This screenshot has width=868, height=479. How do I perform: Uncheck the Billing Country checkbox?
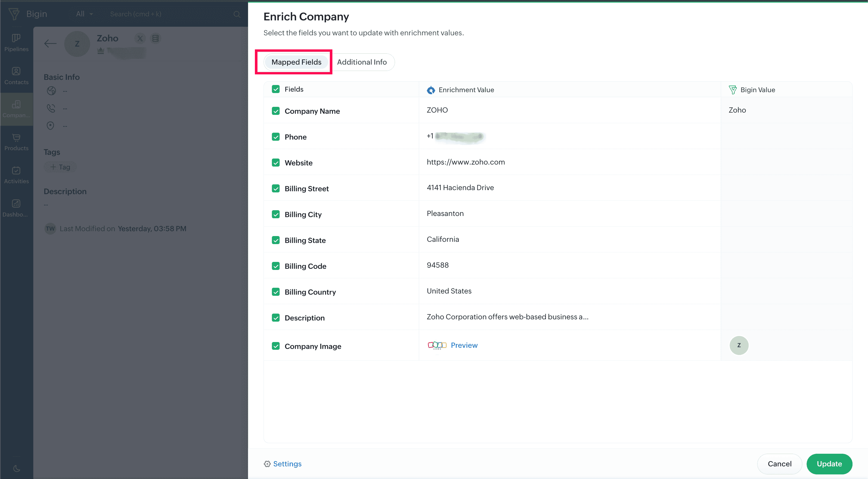[276, 292]
